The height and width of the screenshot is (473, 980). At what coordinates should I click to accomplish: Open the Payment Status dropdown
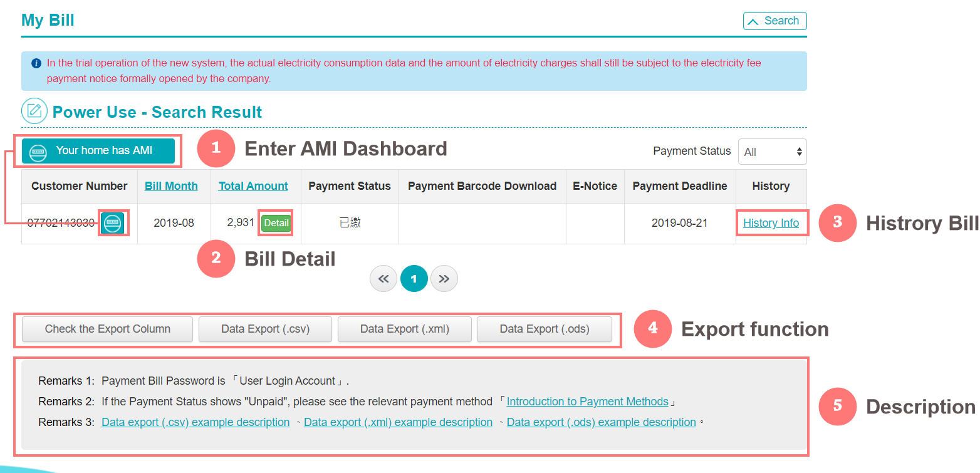click(x=772, y=152)
